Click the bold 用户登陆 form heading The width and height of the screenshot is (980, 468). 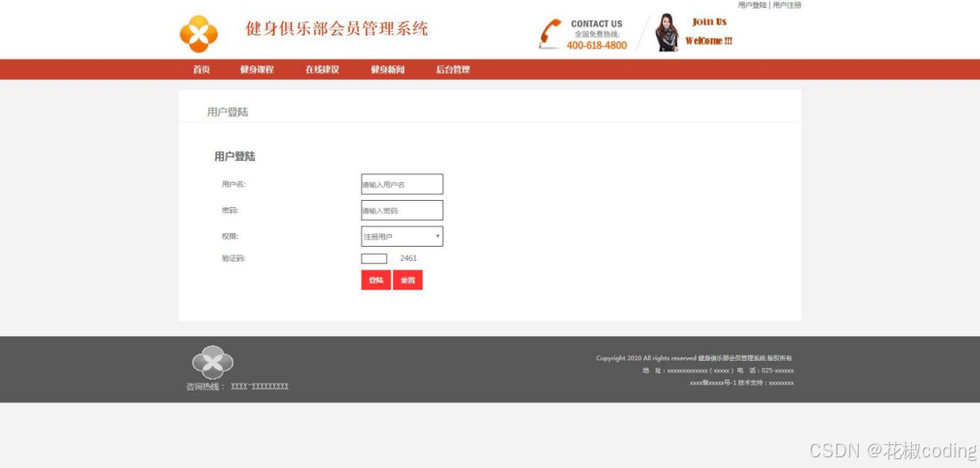click(235, 157)
